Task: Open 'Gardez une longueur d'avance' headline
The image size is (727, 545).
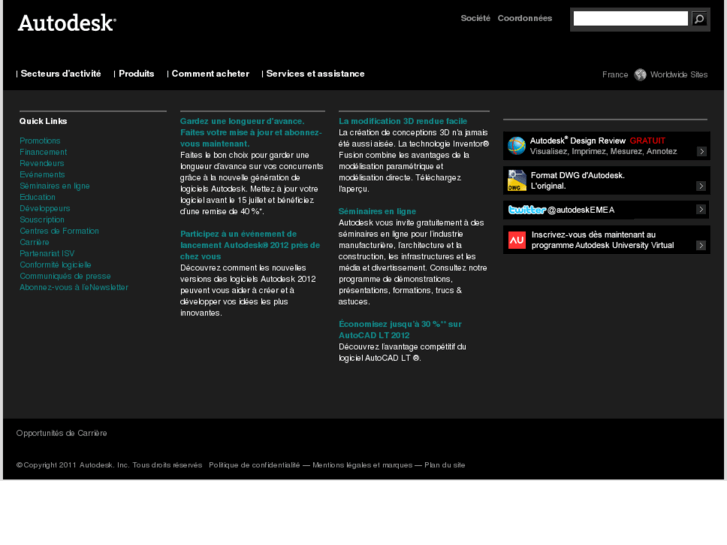Action: click(251, 133)
